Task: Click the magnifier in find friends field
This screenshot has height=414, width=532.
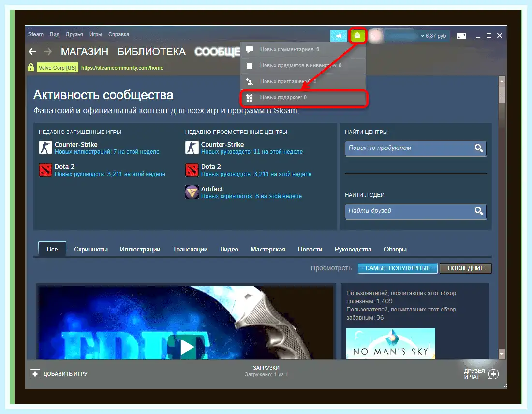Action: click(x=479, y=211)
